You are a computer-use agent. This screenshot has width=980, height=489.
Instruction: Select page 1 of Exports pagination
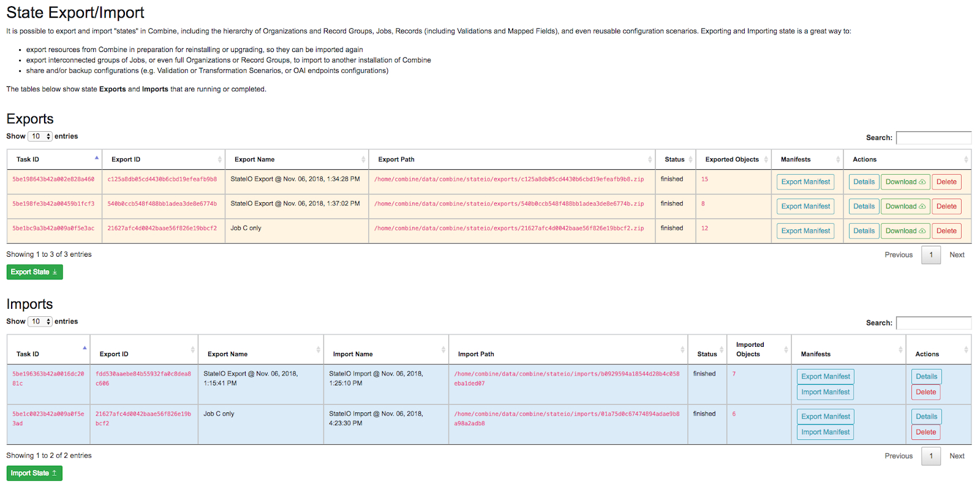point(931,255)
